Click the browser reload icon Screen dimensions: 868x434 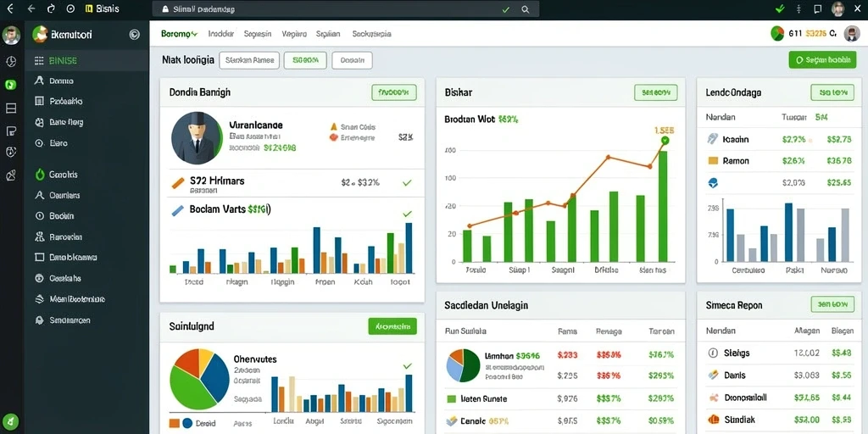[51, 8]
